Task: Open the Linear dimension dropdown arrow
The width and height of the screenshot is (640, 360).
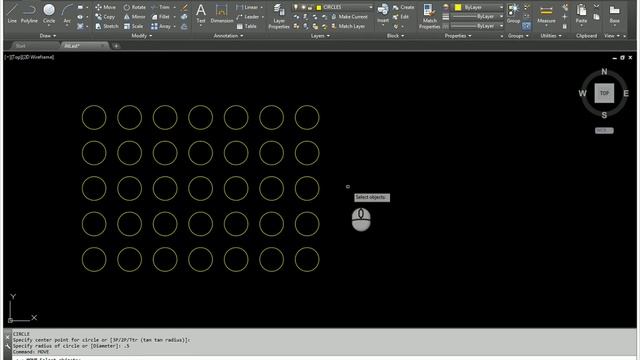Action: point(262,7)
